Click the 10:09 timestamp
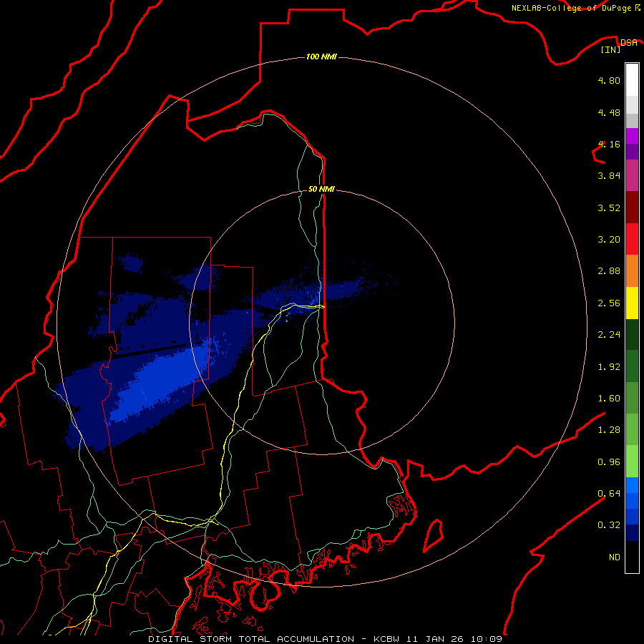This screenshot has width=644, height=644. click(x=487, y=639)
